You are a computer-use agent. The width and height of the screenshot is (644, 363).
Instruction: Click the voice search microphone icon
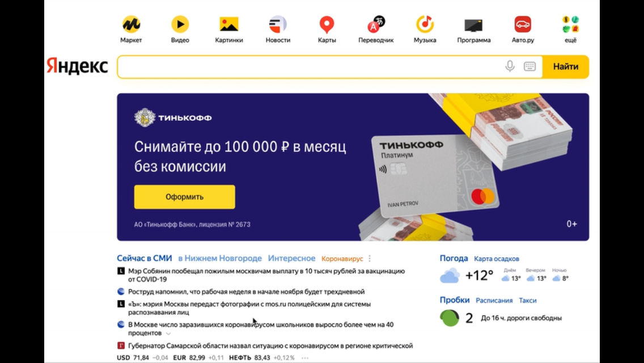tap(510, 66)
